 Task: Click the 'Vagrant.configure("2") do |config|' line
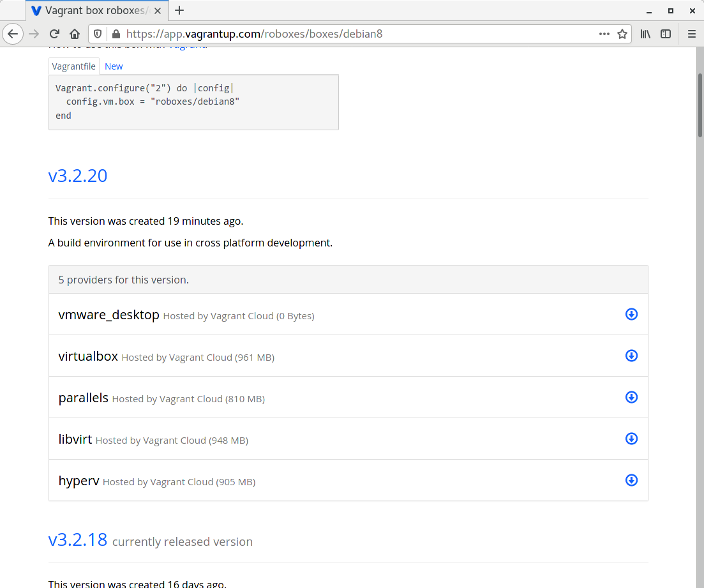click(145, 88)
